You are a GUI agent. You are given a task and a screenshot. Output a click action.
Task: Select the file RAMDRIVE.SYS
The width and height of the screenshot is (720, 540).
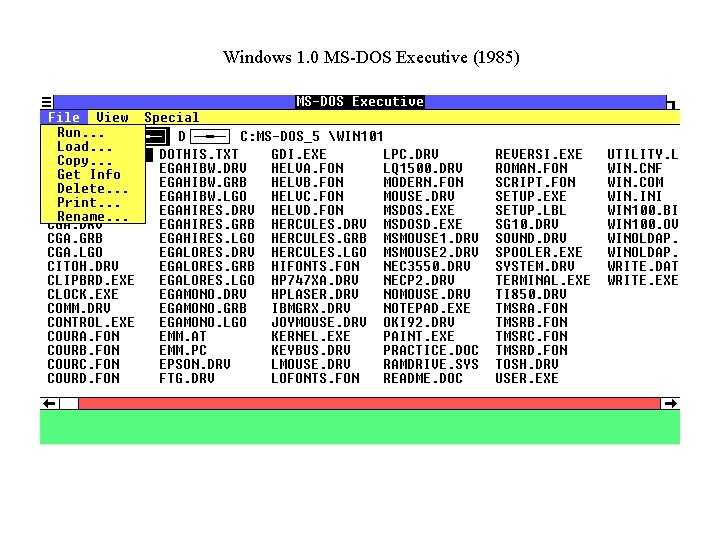coord(431,364)
